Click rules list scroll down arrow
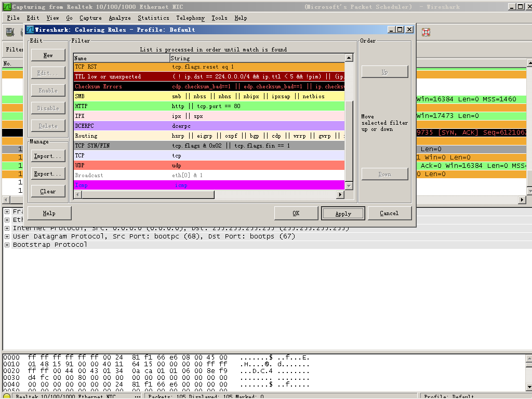The image size is (532, 399). [x=349, y=186]
